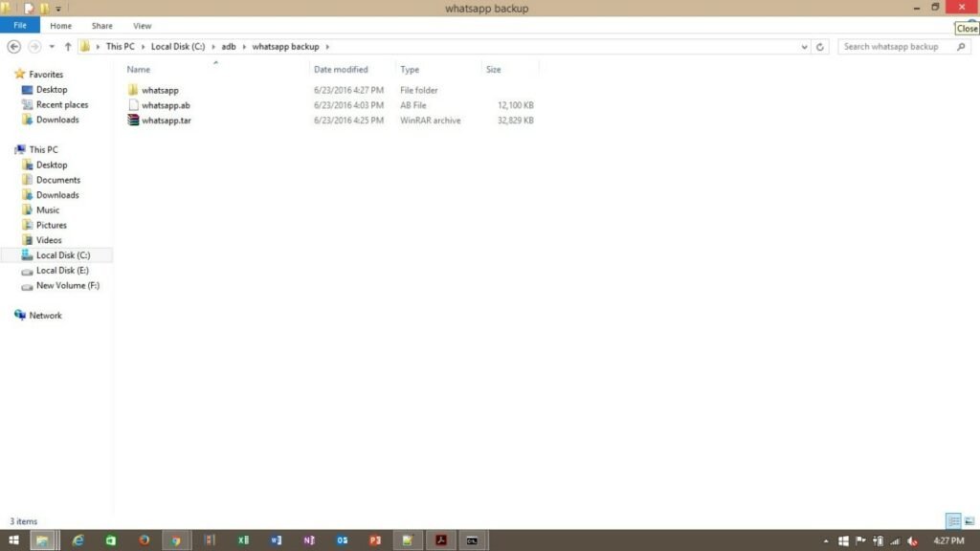Open the Pictures folder
The image size is (980, 551).
(x=52, y=225)
